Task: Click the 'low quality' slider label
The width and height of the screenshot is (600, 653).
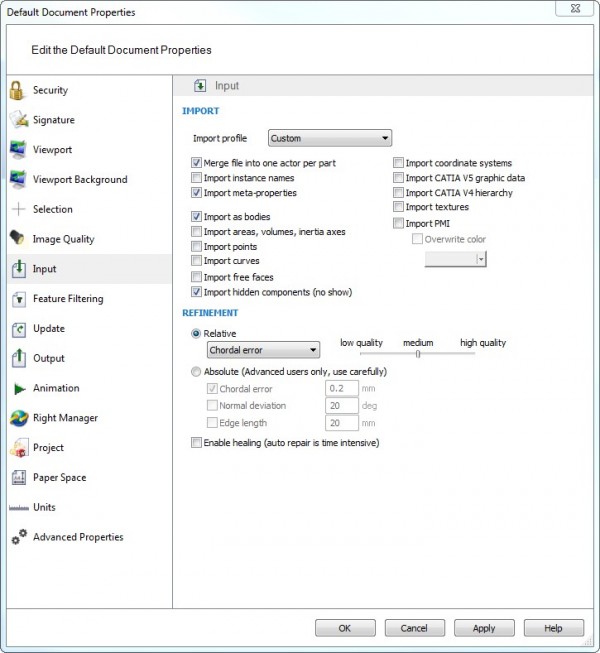Action: click(x=361, y=343)
